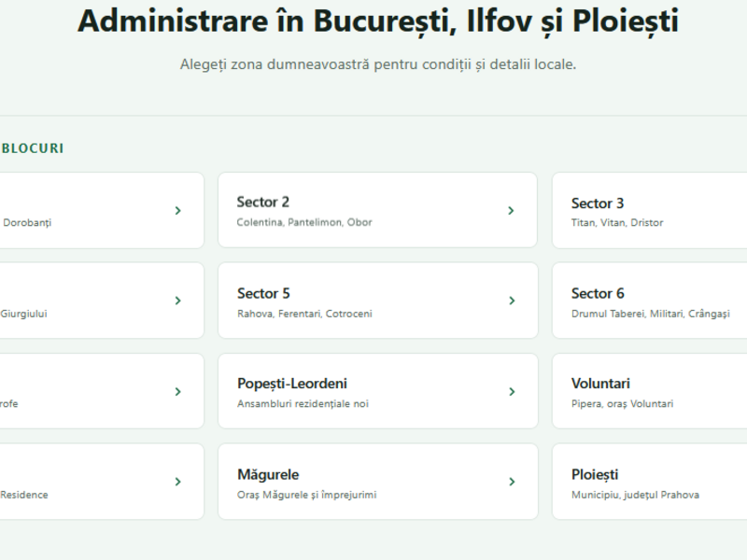Click the chevron on the card ending in 'rofe'
Viewport: 747px width, 560px height.
click(178, 391)
